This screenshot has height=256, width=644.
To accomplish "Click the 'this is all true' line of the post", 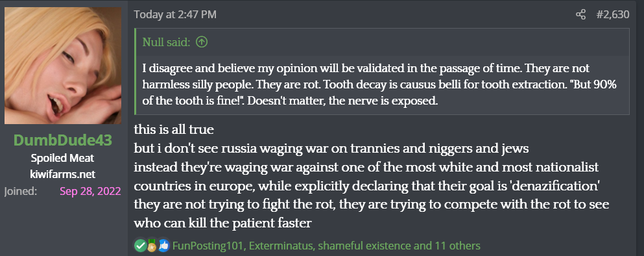I will pos(174,130).
